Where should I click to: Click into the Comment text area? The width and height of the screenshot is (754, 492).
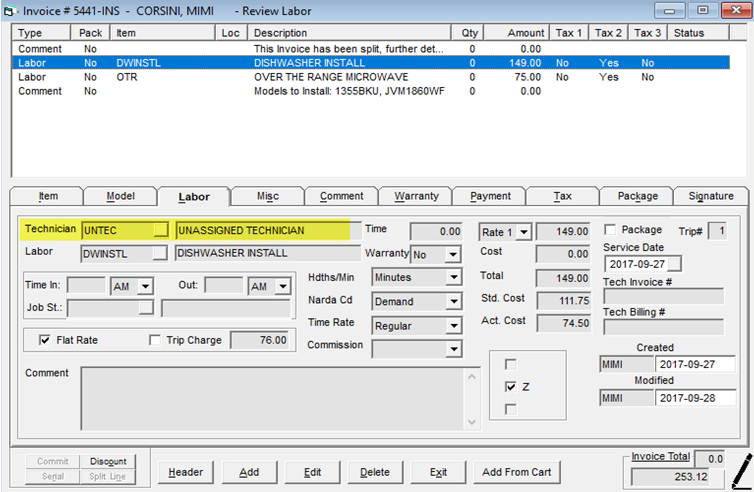(274, 399)
